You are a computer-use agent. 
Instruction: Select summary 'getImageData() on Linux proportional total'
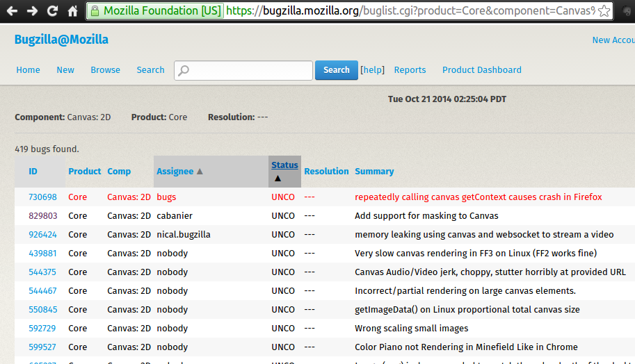[467, 310]
